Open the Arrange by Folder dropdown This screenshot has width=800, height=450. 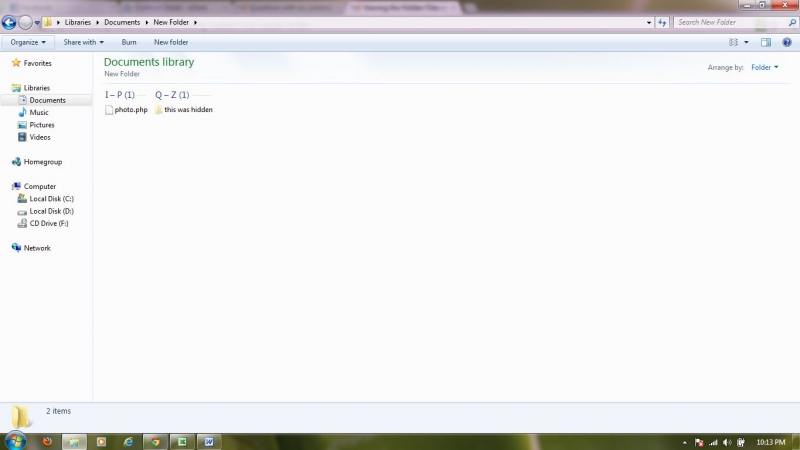(x=765, y=67)
